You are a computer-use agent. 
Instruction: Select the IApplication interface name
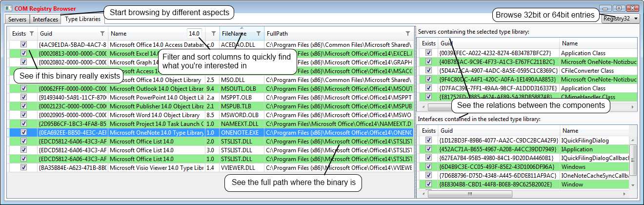click(578, 149)
